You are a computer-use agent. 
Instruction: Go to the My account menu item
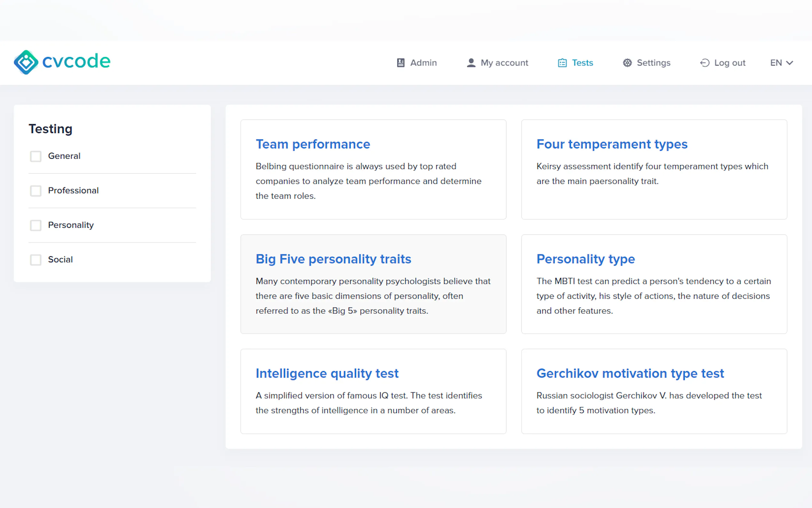504,63
